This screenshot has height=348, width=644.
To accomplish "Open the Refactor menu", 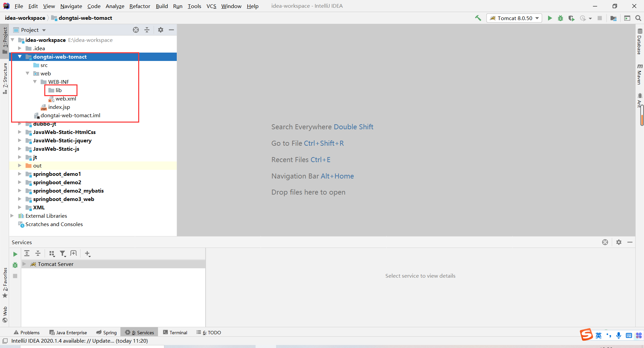I will coord(140,6).
